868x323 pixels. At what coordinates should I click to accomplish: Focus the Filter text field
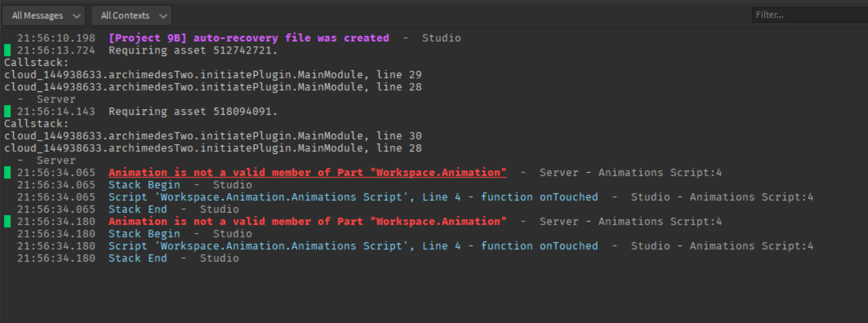(x=810, y=14)
